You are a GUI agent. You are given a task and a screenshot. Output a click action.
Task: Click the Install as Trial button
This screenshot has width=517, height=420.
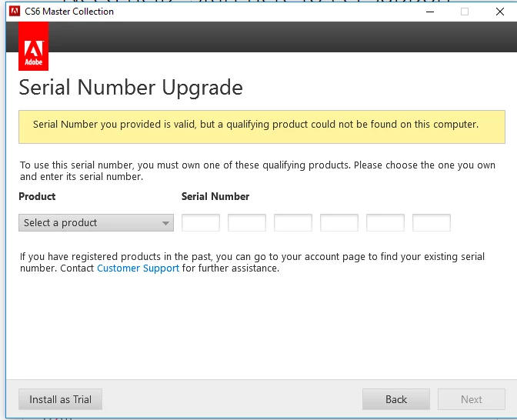[60, 399]
